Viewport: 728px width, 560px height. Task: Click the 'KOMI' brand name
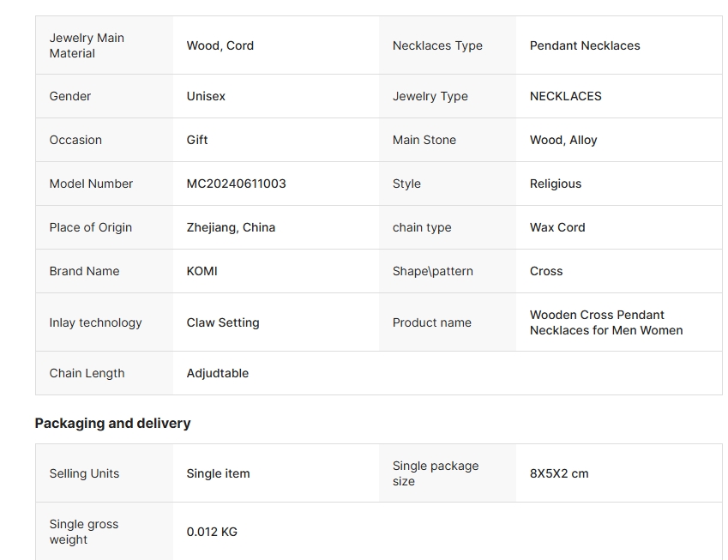(202, 271)
